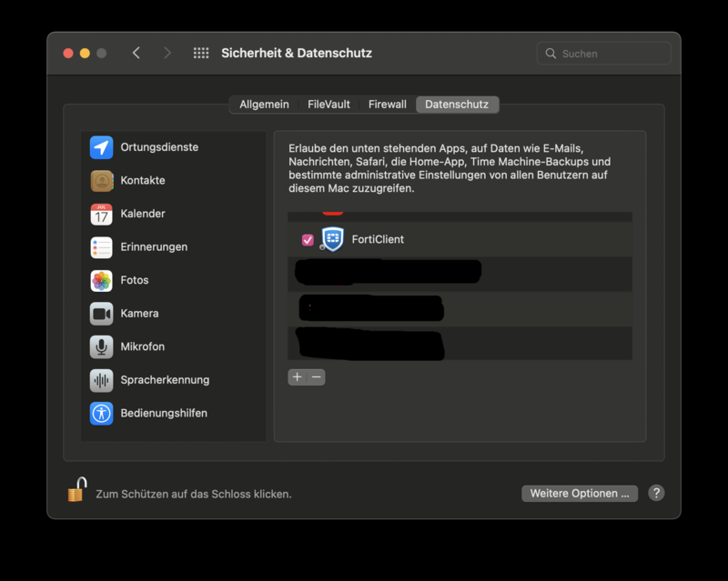Viewport: 728px width, 581px height.
Task: Uncheck the FortiClient checkbox
Action: point(308,240)
